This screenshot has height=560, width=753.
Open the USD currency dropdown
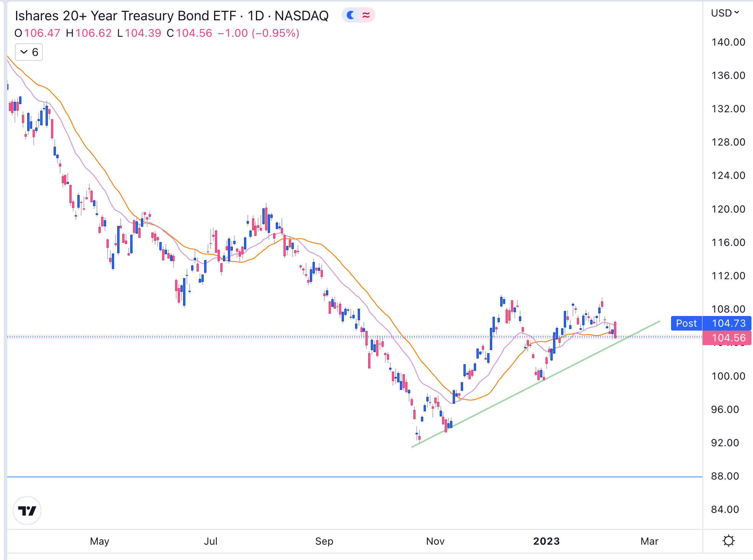[x=725, y=13]
